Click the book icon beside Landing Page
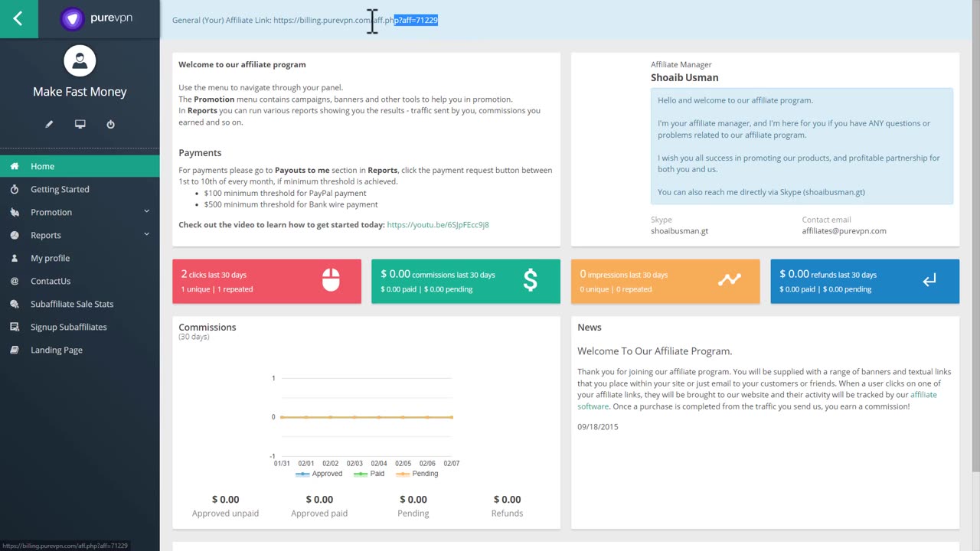Screen dimensions: 980x551 15,350
